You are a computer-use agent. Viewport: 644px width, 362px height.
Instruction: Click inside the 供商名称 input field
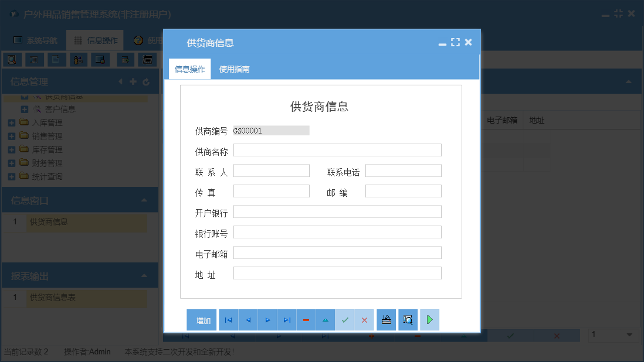point(337,150)
